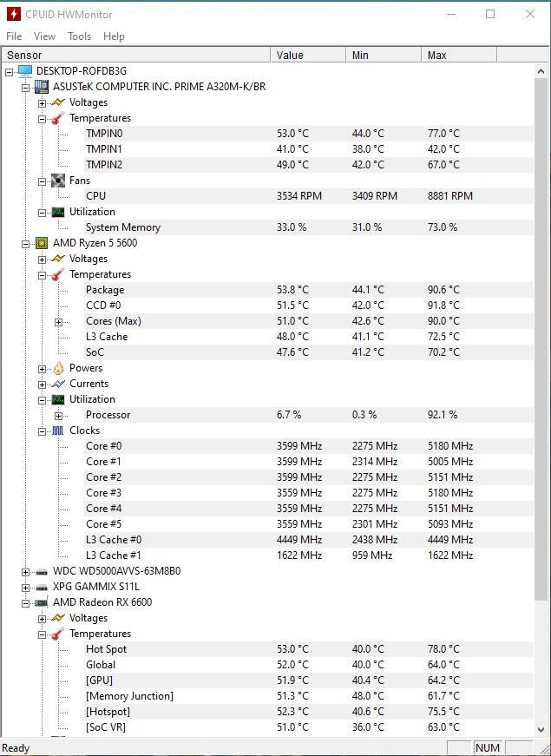Expand the motherboard Voltages node

43,103
